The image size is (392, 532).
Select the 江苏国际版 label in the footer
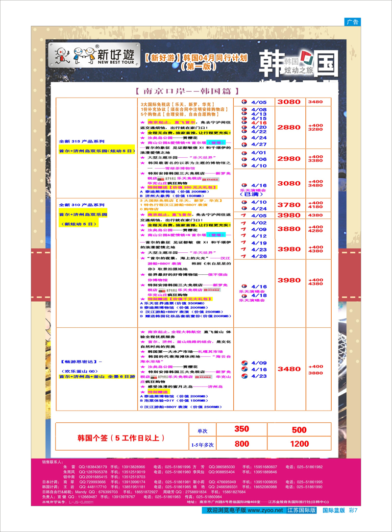[302, 510]
